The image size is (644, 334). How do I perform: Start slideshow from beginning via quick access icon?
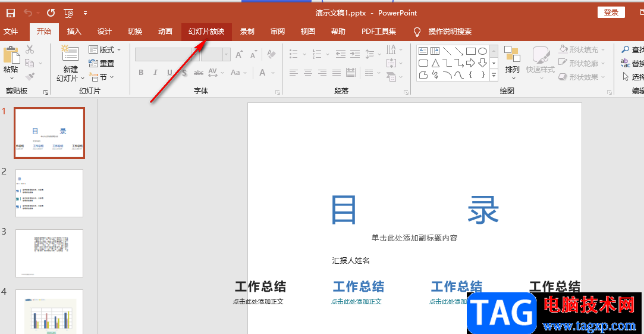click(x=69, y=13)
